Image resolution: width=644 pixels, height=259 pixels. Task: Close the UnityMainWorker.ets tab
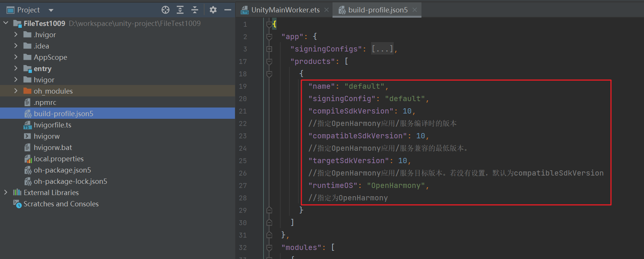[x=327, y=10]
